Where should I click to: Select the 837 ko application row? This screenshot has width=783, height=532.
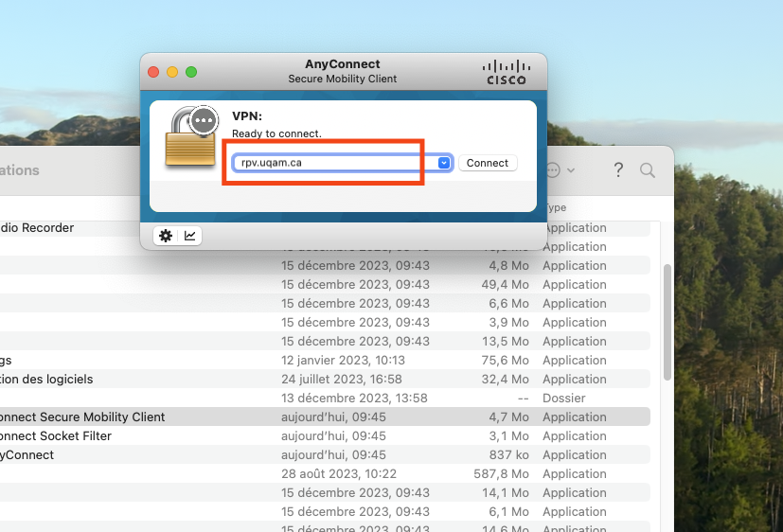click(x=325, y=454)
